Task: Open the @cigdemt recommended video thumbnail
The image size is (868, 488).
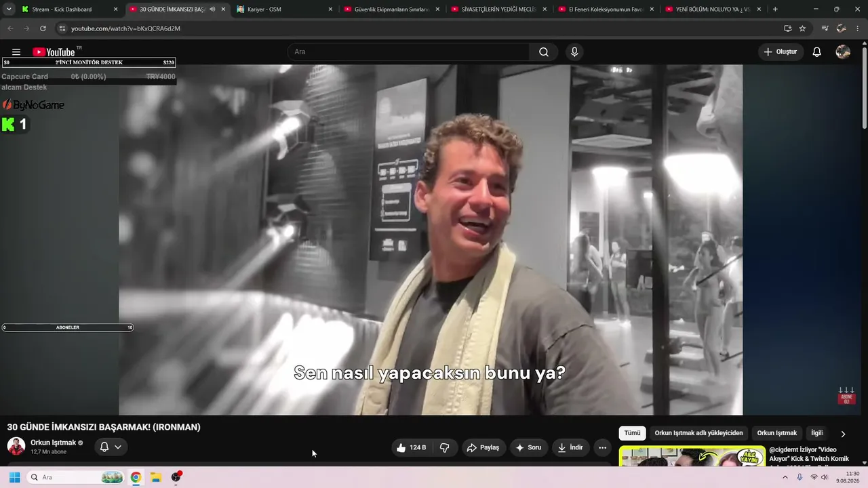Action: click(692, 456)
